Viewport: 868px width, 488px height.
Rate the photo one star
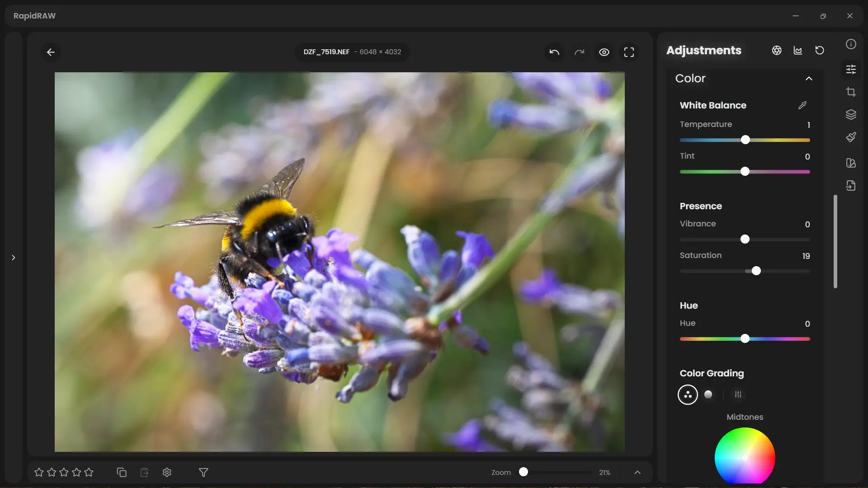39,472
